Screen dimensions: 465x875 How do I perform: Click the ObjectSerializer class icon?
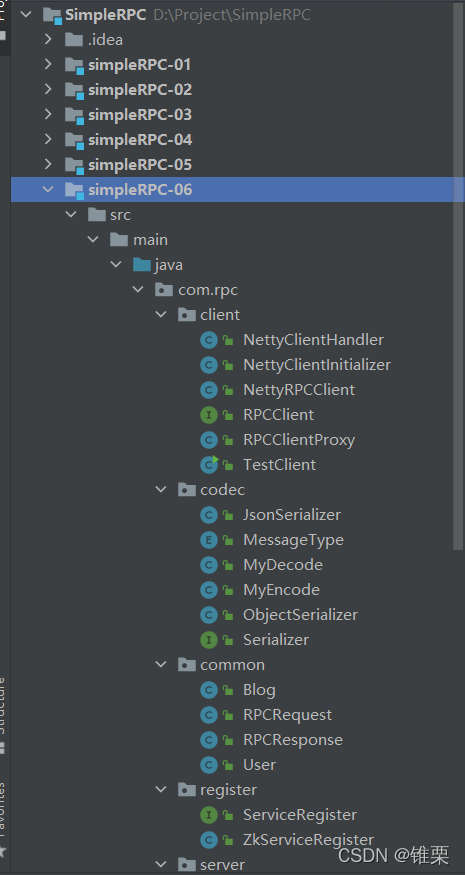coord(209,615)
